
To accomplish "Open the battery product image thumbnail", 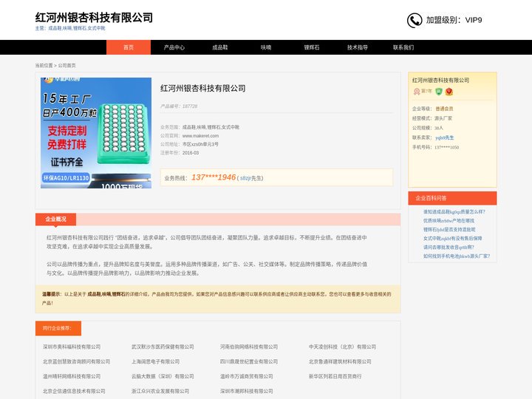I will click(x=96, y=133).
